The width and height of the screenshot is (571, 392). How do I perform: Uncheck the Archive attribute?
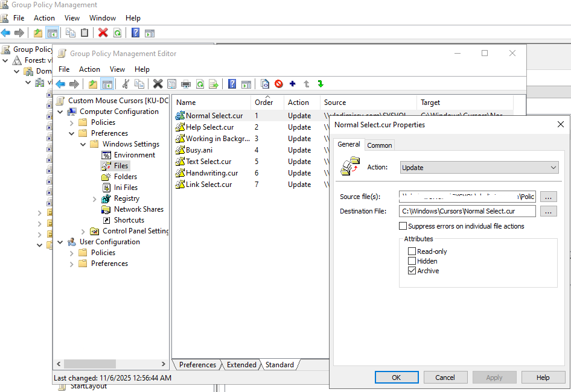(412, 271)
